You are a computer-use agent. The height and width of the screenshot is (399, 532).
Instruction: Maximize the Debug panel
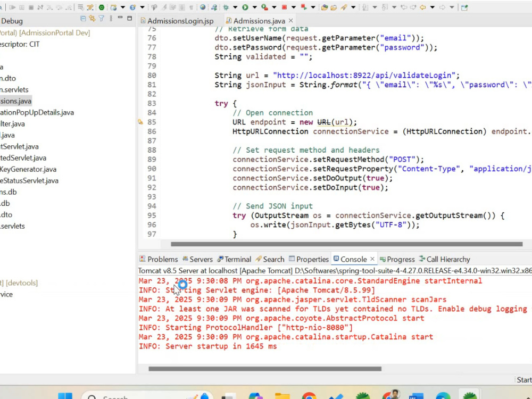pos(129,18)
